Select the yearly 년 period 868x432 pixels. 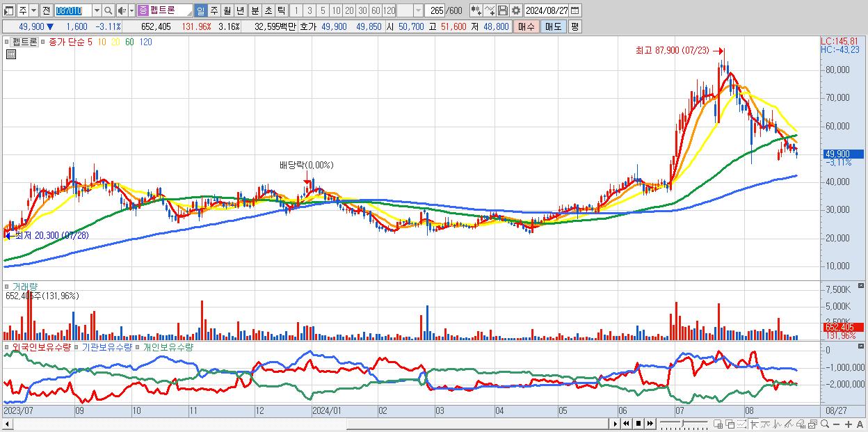tap(240, 10)
